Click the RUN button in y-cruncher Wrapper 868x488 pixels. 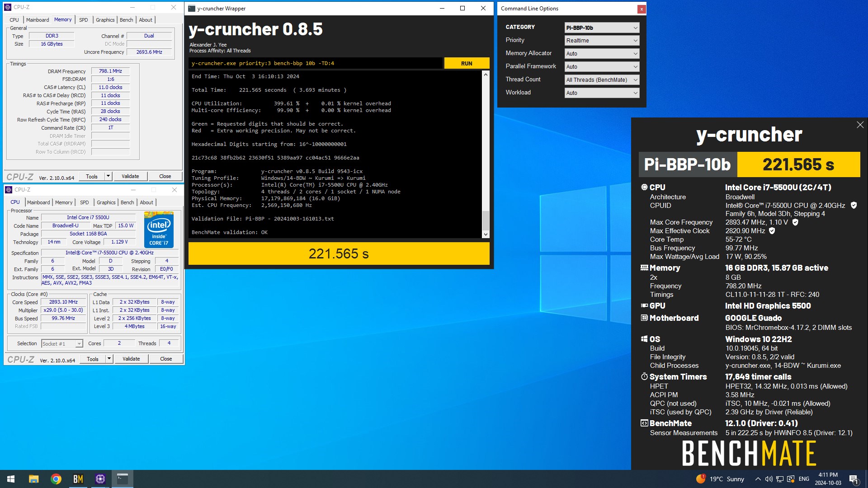point(467,63)
